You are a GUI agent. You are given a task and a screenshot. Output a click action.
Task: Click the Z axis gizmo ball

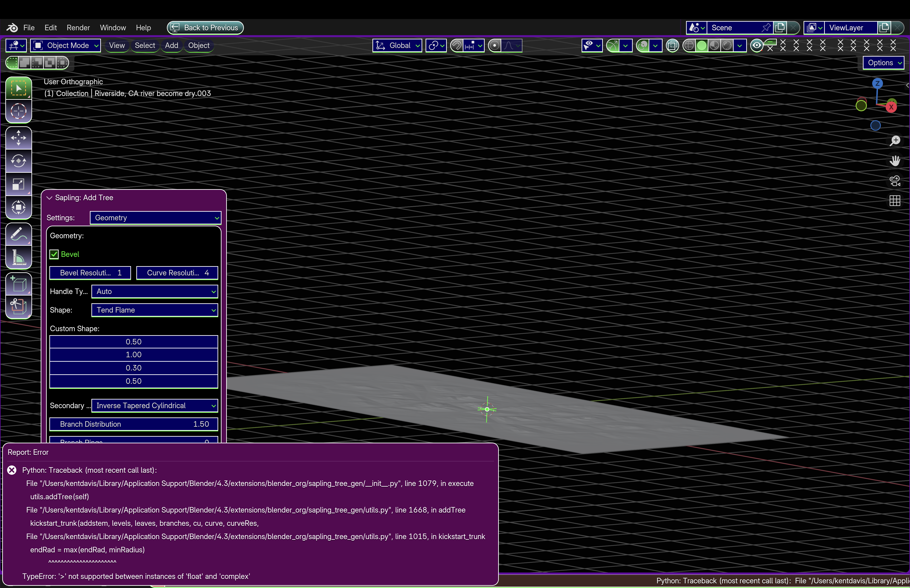tap(877, 83)
